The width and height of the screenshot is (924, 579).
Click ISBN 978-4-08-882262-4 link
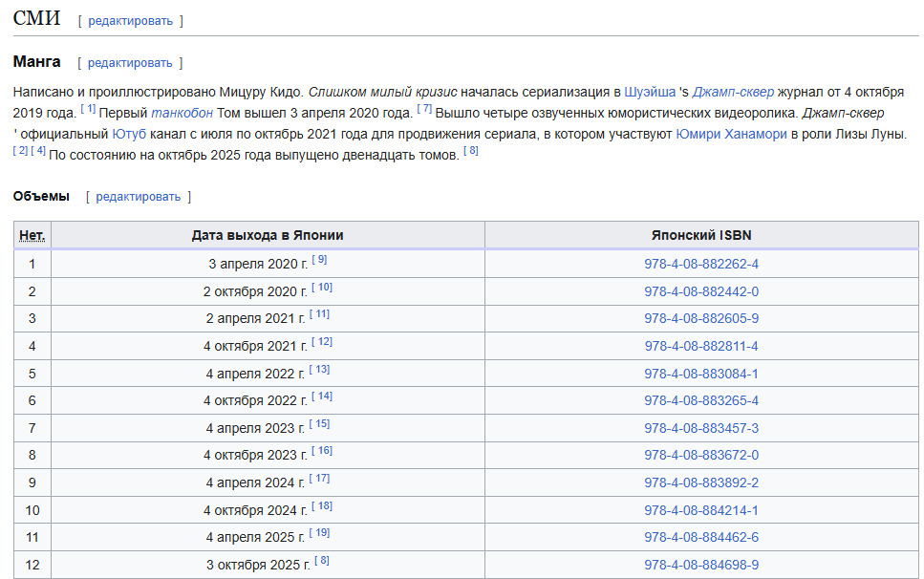(x=701, y=264)
